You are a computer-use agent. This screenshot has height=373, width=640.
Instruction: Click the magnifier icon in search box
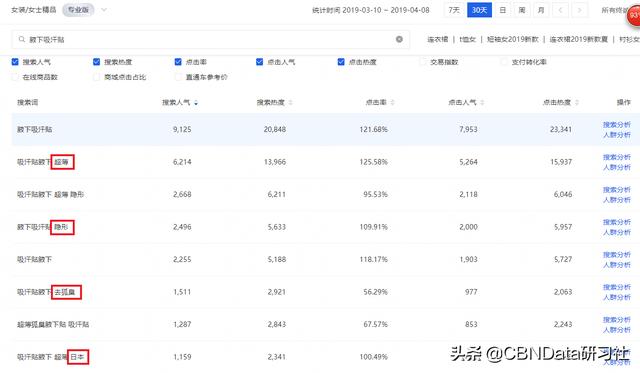click(22, 39)
